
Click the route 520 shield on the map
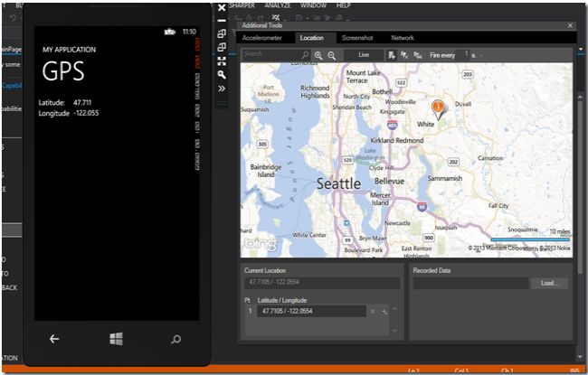347,160
